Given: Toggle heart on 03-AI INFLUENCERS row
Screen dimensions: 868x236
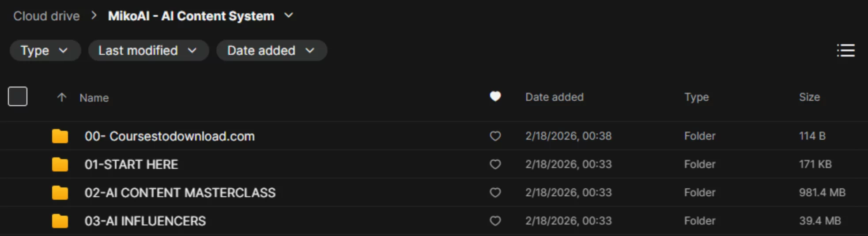Looking at the screenshot, I should [495, 221].
